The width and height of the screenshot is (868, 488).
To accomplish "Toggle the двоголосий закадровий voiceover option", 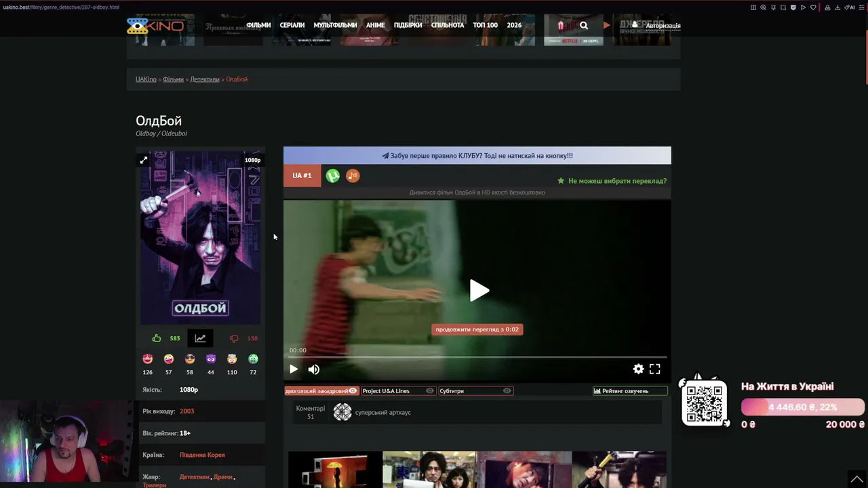I will 321,391.
